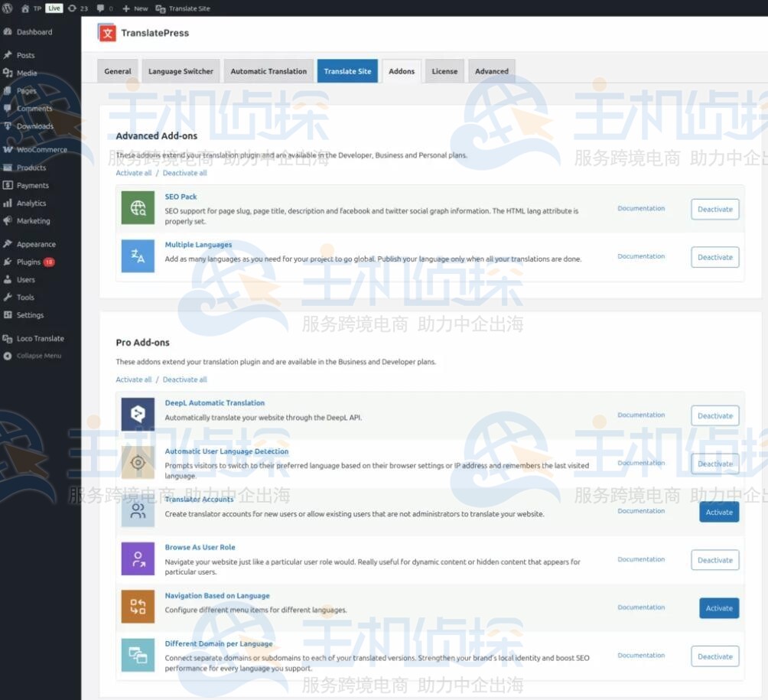The image size is (768, 700).
Task: Click the TranslatePress logo icon
Action: tap(107, 33)
